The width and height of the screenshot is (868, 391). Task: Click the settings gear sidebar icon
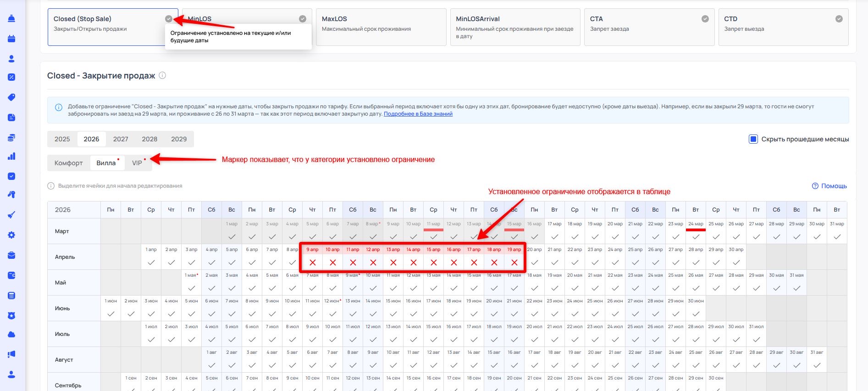tap(11, 235)
